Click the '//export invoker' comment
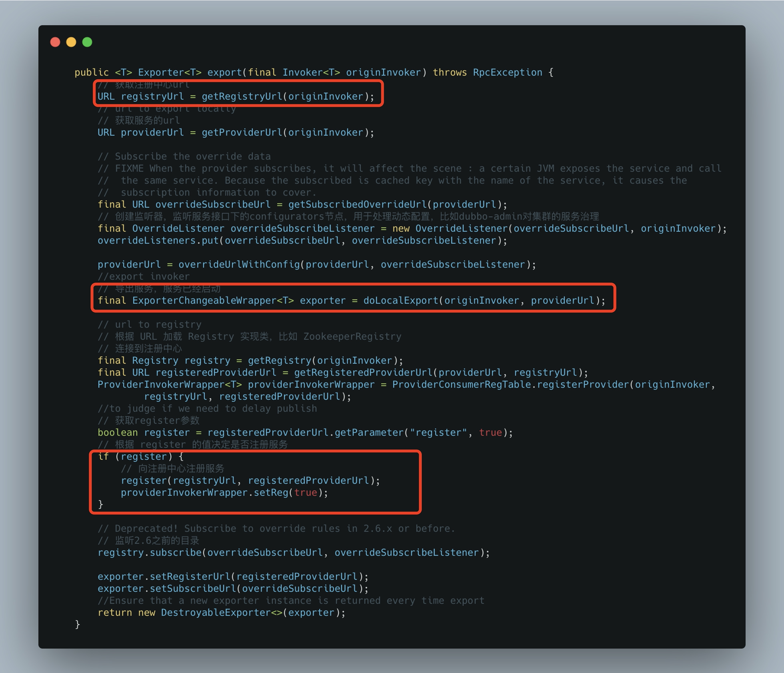Image resolution: width=784 pixels, height=673 pixels. point(144,276)
